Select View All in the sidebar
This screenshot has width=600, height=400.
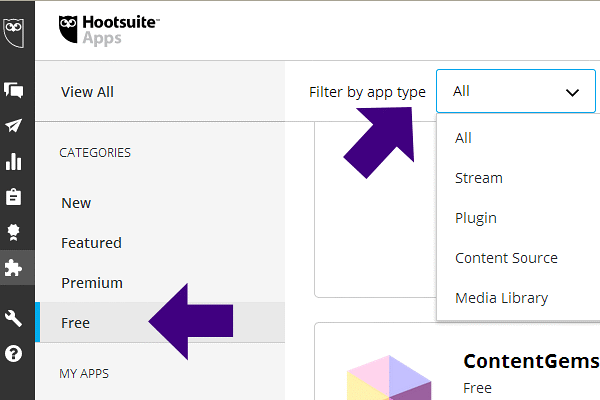pyautogui.click(x=160, y=92)
